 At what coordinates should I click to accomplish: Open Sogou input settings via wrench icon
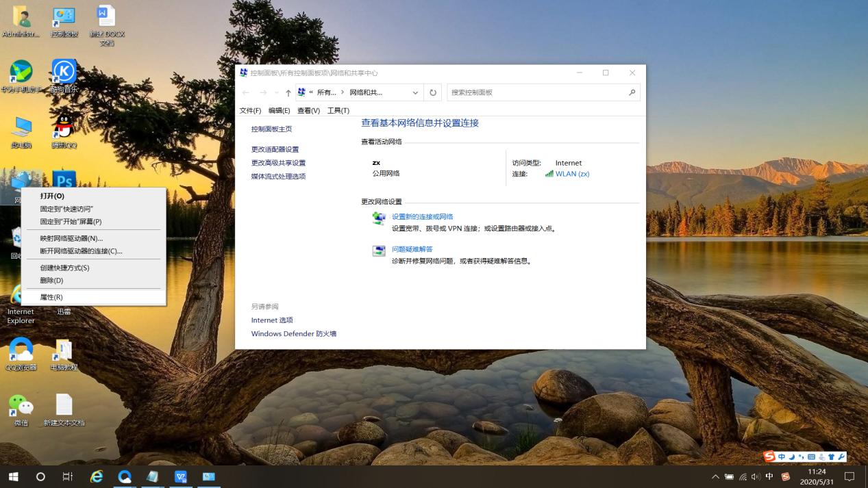point(841,456)
